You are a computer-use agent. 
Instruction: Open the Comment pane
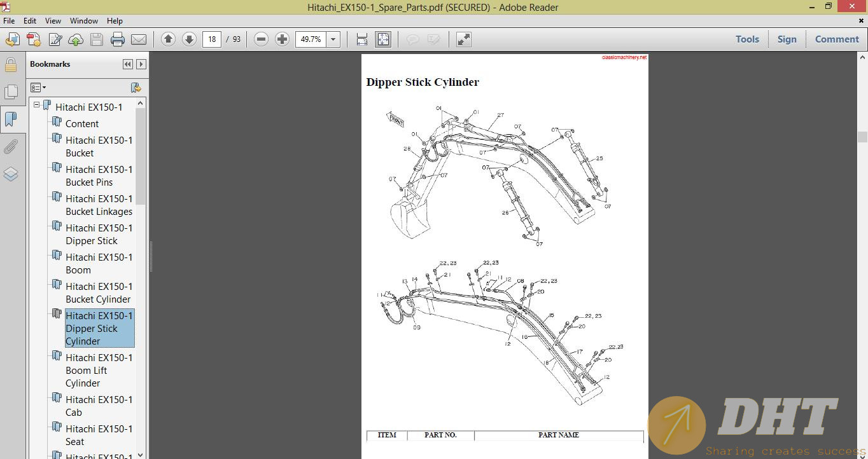(837, 39)
